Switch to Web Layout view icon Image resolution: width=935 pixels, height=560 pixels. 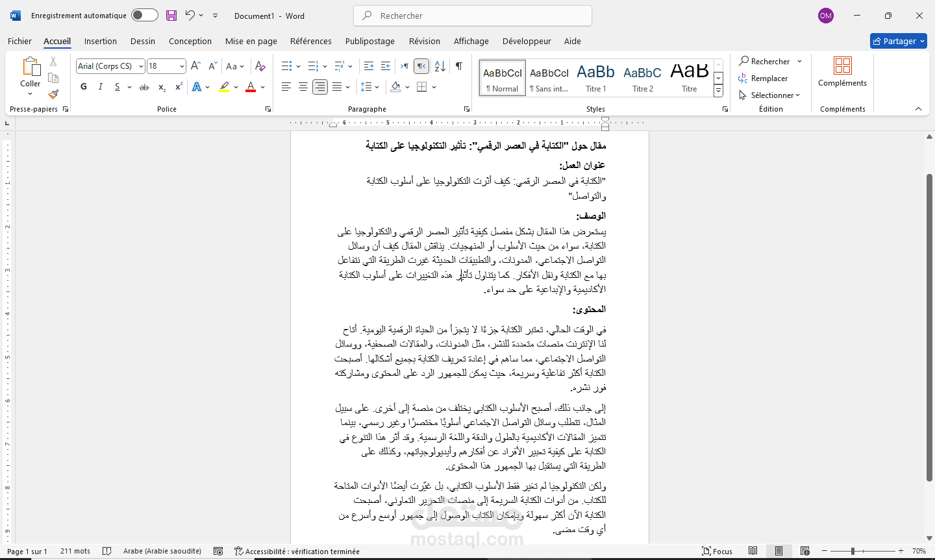point(804,551)
